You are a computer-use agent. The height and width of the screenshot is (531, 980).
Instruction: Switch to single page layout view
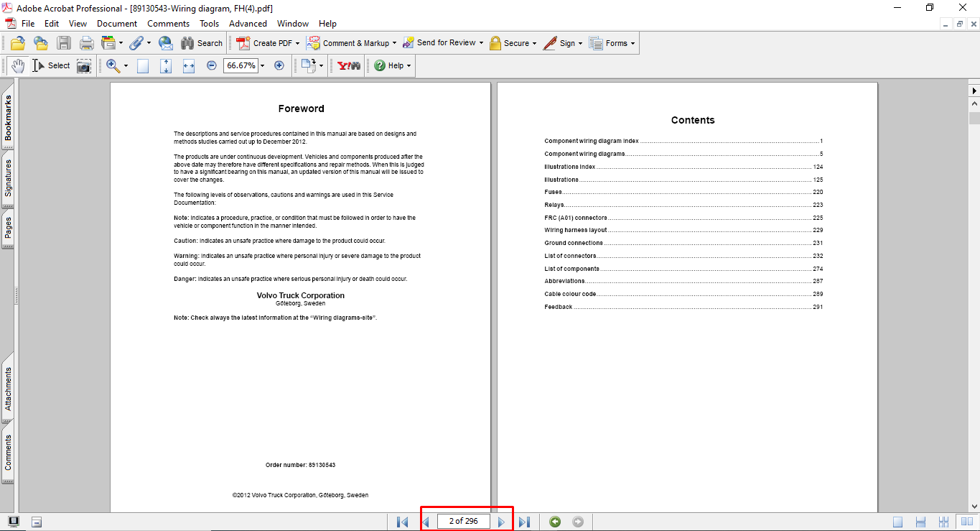(898, 522)
